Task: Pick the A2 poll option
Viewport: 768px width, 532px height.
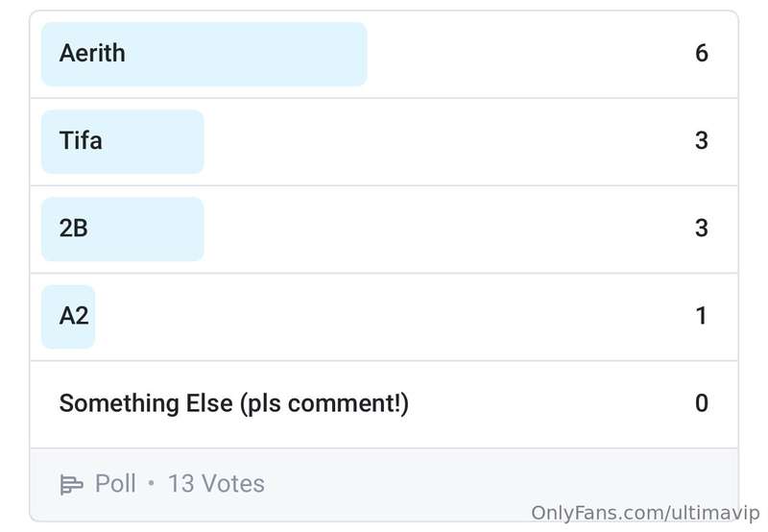Action: tap(384, 317)
